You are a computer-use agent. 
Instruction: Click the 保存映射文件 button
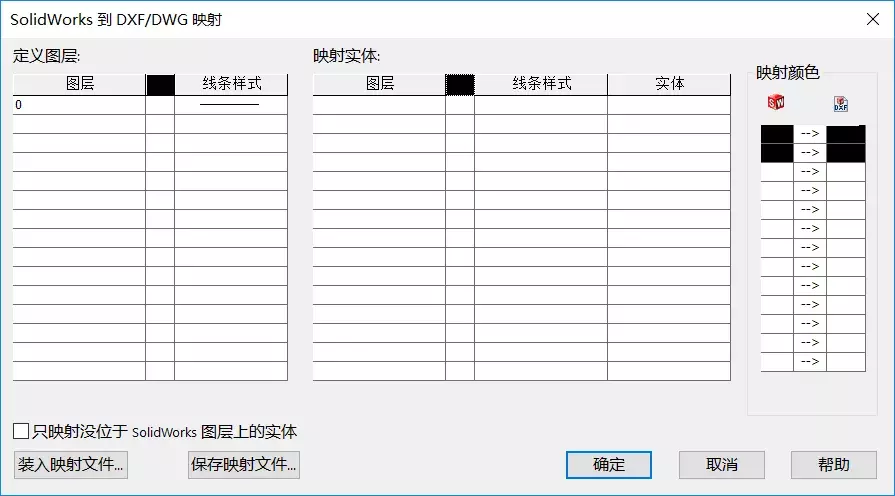tap(244, 465)
